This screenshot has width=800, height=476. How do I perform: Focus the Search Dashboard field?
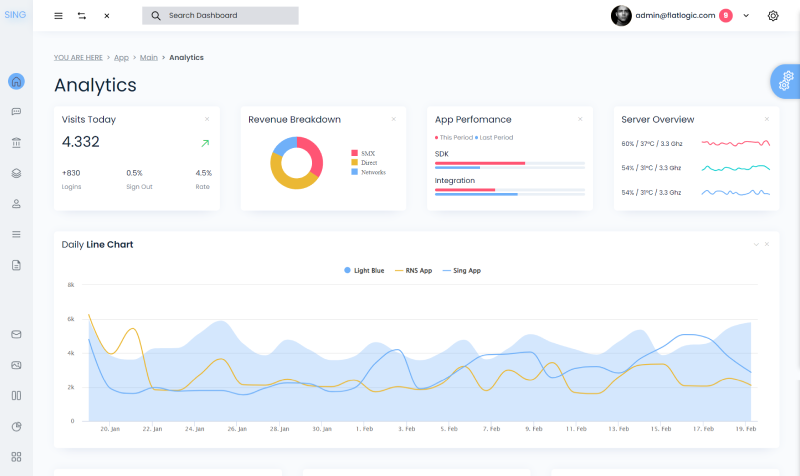click(x=220, y=16)
